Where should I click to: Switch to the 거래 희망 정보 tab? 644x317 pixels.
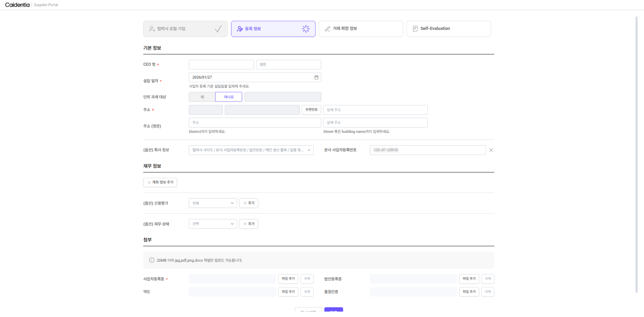(x=360, y=29)
